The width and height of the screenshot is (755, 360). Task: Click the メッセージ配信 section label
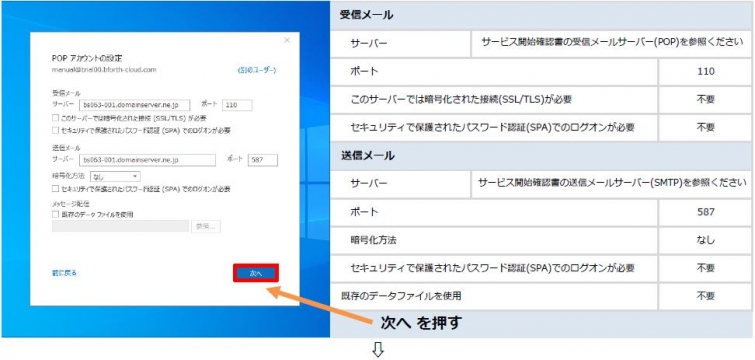pos(70,204)
